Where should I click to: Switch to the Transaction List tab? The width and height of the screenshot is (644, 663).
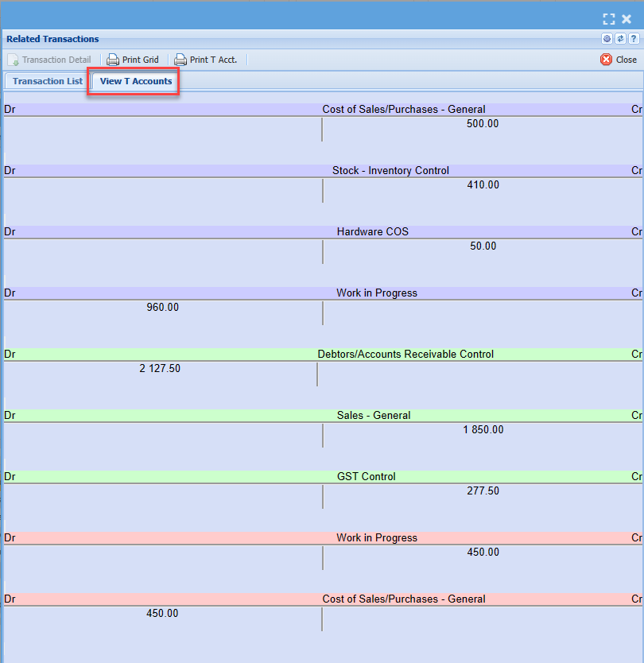(x=47, y=81)
